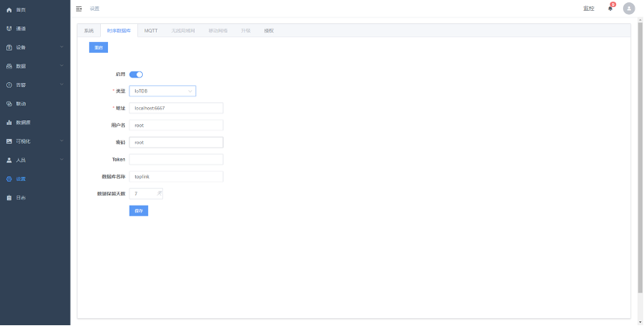
Task: Select the 设备 device icon in sidebar
Action: (9, 47)
